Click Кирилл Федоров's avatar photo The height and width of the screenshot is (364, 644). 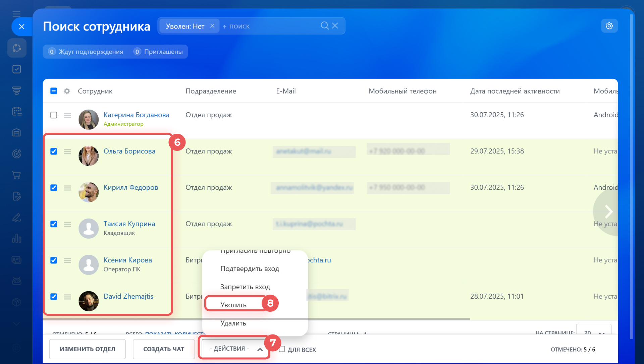(89, 192)
